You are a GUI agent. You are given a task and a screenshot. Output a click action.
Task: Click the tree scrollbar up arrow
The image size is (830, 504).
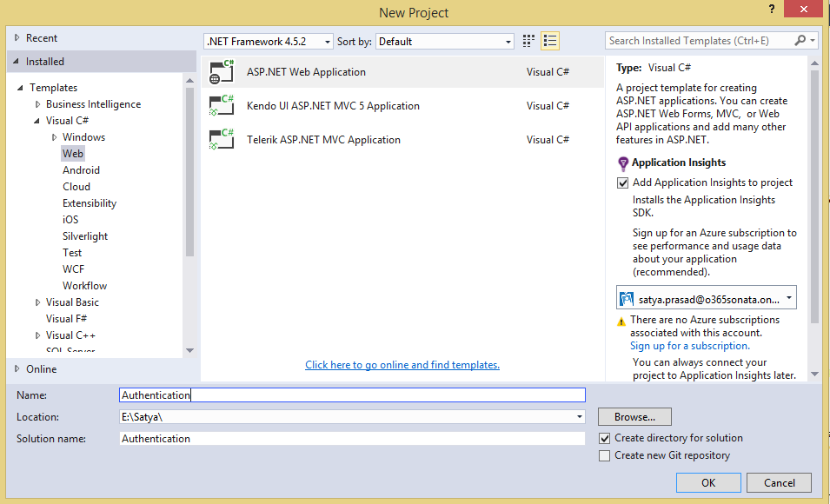(190, 80)
